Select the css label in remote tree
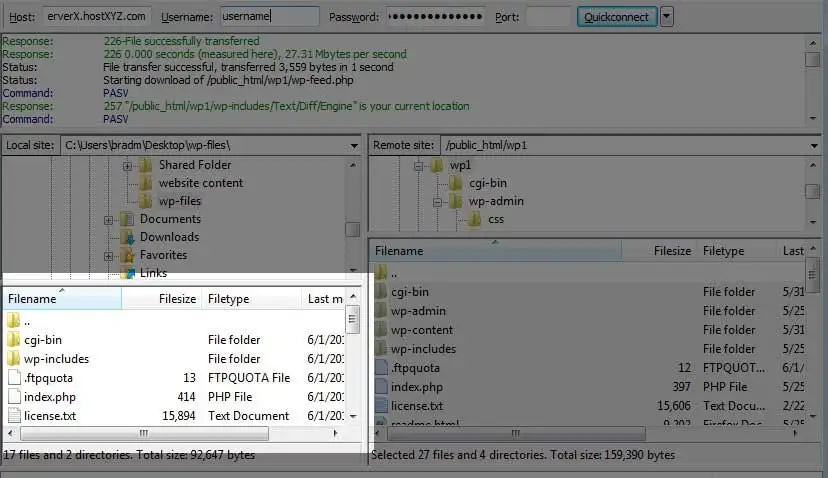828x478 pixels. pos(495,219)
